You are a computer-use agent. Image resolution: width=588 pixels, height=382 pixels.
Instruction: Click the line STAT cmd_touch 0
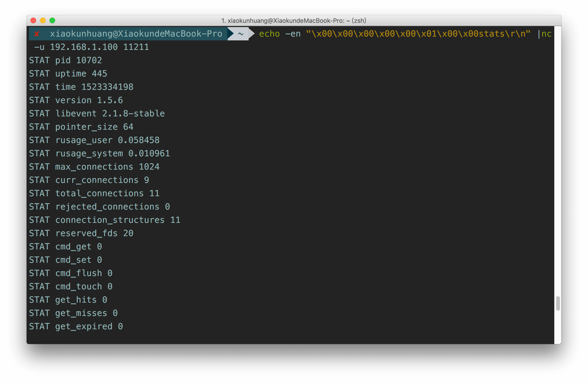[71, 287]
